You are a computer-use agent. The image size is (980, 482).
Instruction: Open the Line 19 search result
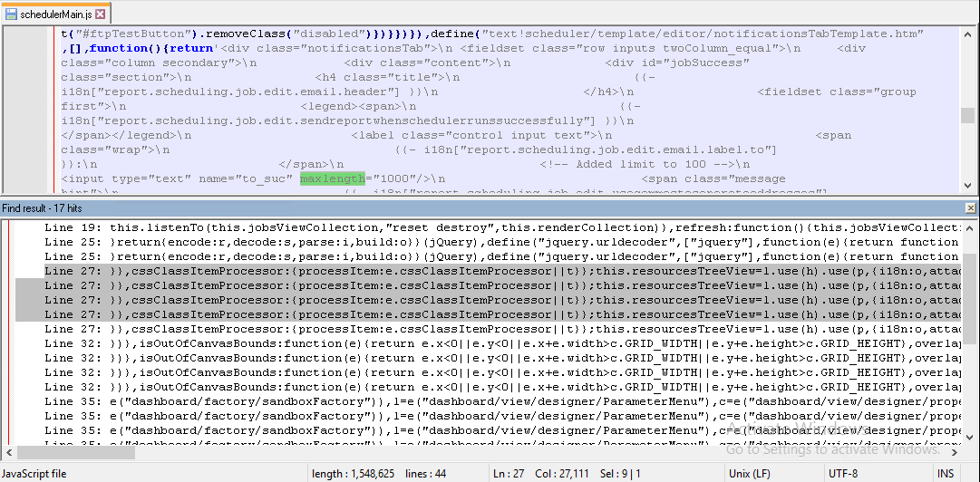tap(503, 228)
